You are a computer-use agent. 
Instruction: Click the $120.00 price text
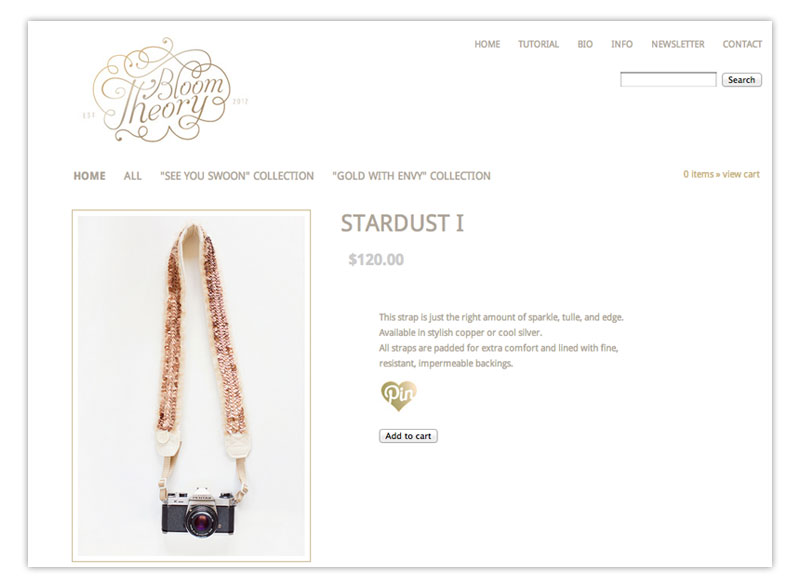pos(376,260)
